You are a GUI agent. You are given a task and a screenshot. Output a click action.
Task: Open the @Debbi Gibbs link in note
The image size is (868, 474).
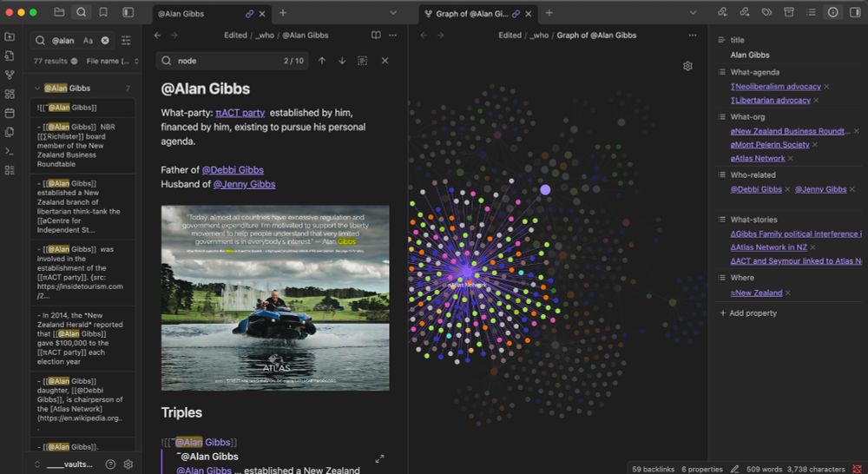tap(233, 170)
